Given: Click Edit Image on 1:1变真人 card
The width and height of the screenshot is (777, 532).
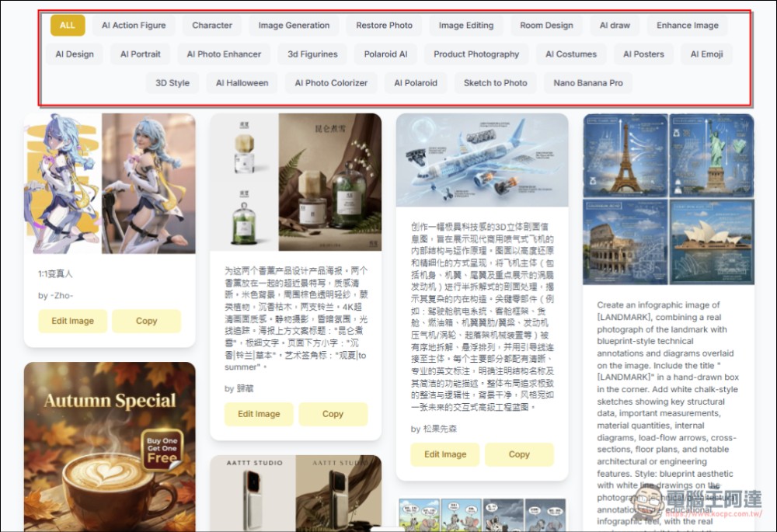Looking at the screenshot, I should (73, 321).
